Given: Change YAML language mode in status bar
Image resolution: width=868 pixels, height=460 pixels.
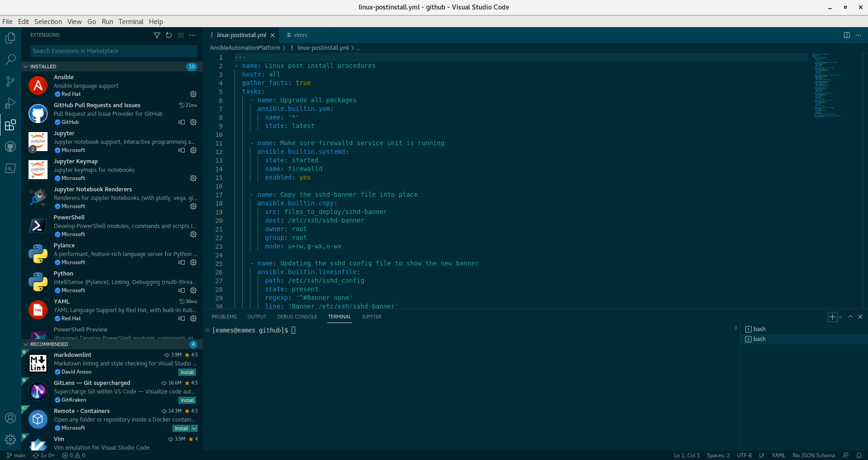Looking at the screenshot, I should point(778,455).
